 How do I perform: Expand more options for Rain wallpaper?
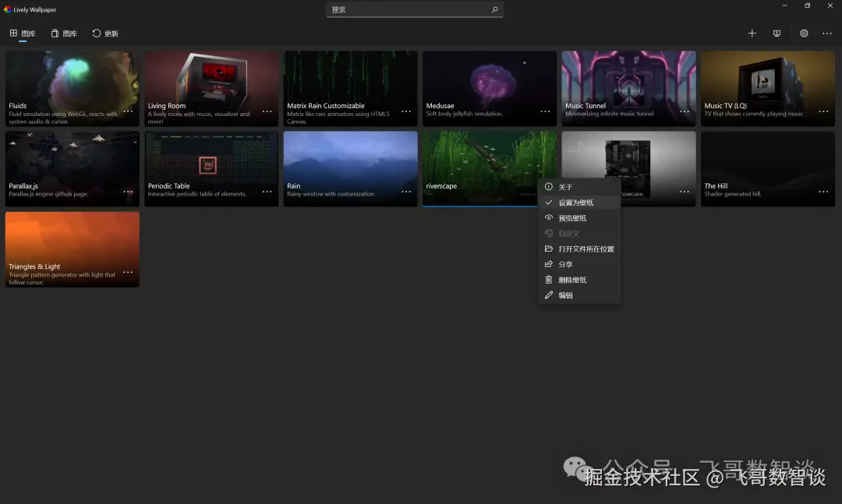click(406, 192)
